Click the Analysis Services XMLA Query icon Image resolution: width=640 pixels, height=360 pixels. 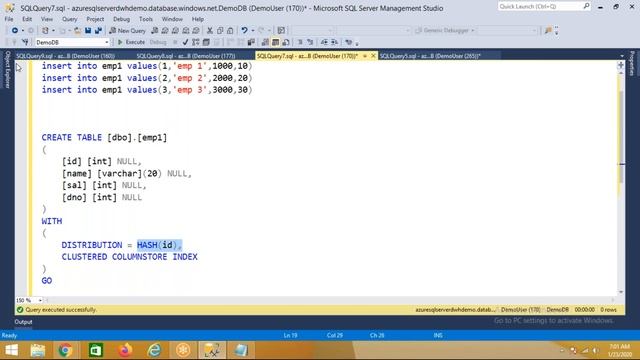[186, 31]
